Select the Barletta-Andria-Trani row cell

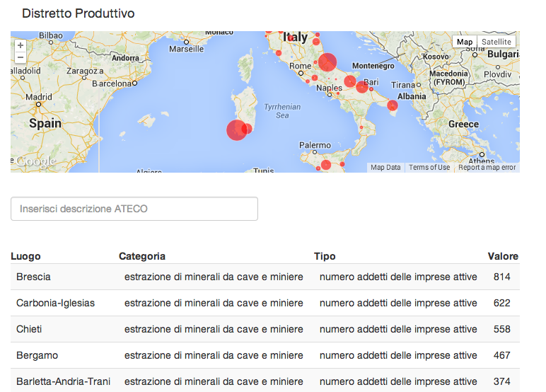65,381
